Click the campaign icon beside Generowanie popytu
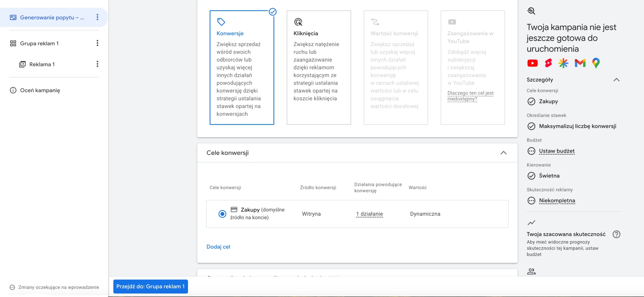 coord(13,17)
